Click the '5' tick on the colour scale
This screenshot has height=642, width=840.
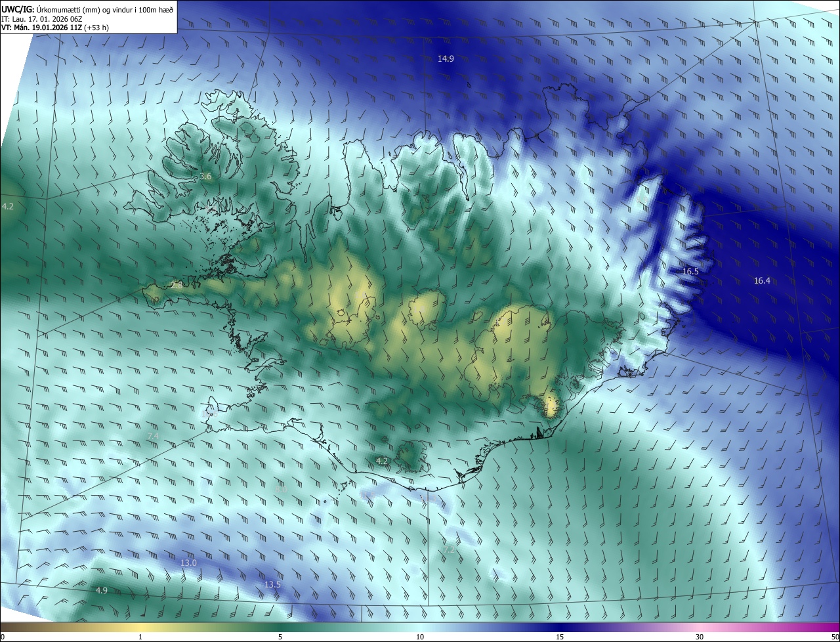(280, 637)
